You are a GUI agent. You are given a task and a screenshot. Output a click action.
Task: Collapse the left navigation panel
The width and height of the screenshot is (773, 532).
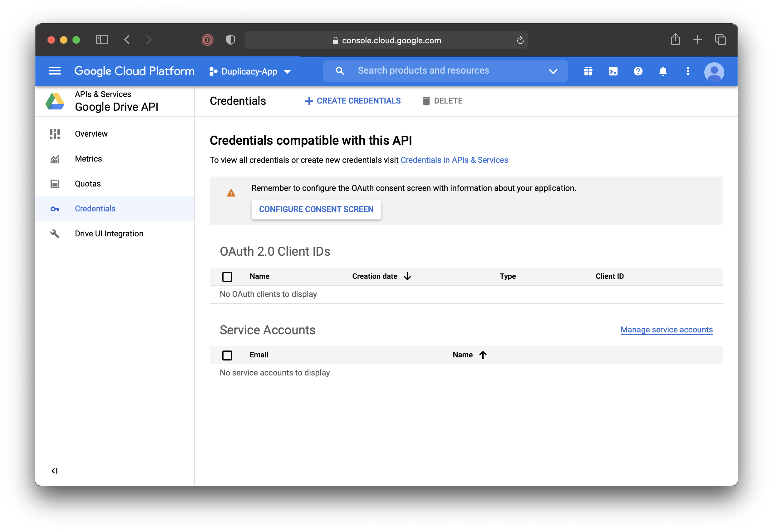click(x=54, y=471)
